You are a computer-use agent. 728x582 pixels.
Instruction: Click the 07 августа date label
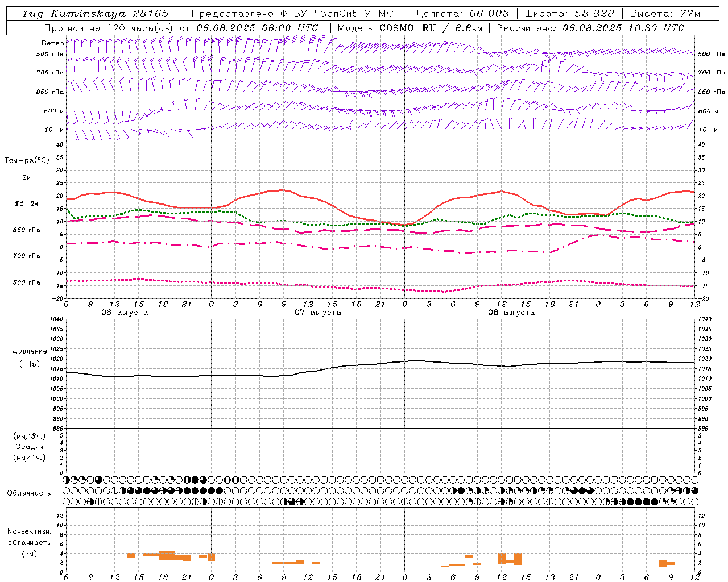[x=318, y=313]
